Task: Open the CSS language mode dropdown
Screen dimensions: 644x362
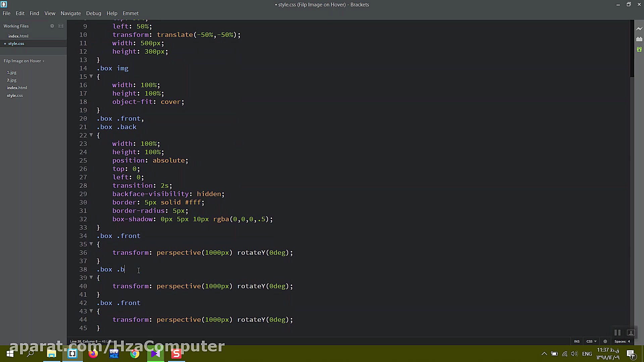Action: click(591, 341)
